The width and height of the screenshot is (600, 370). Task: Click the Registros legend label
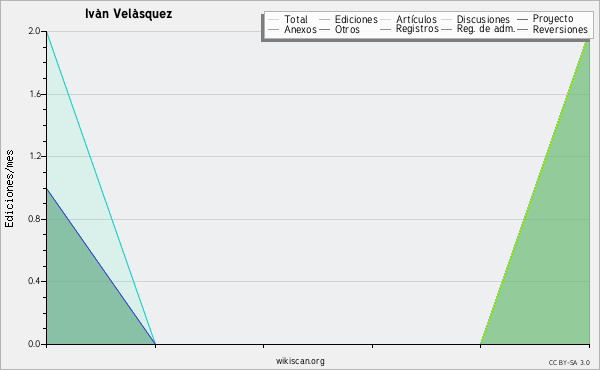[417, 29]
